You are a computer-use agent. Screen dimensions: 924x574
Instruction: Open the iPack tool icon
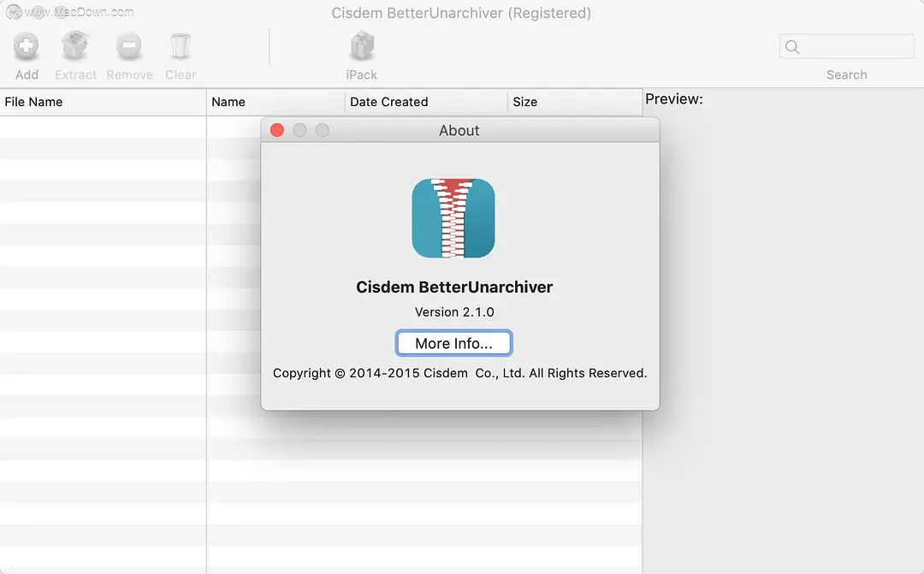pos(362,46)
